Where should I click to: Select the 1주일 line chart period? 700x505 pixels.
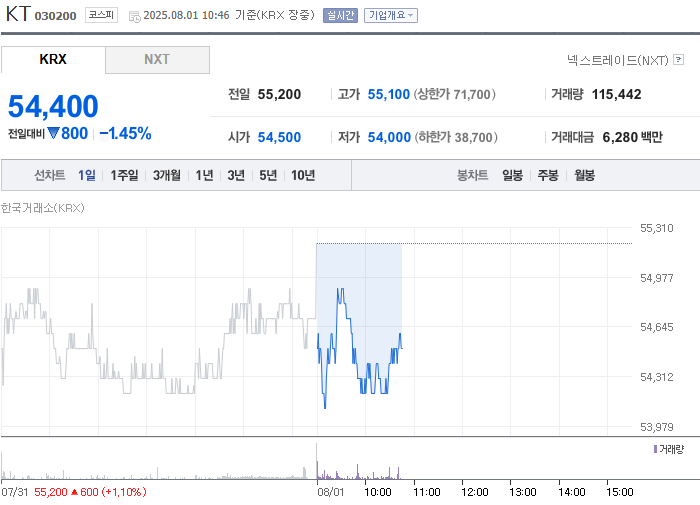pyautogui.click(x=124, y=175)
